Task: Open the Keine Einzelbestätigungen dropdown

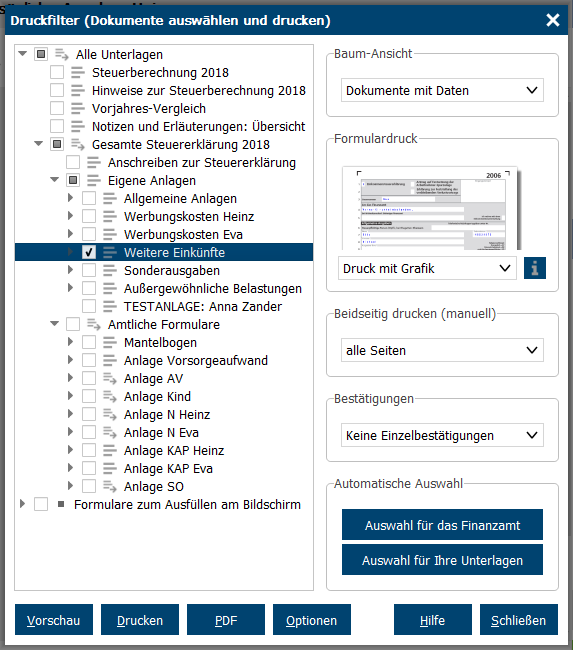Action: pos(442,435)
